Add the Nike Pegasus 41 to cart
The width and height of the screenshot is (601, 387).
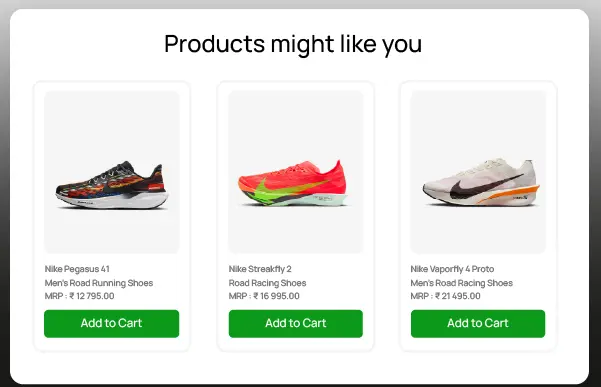pyautogui.click(x=112, y=323)
